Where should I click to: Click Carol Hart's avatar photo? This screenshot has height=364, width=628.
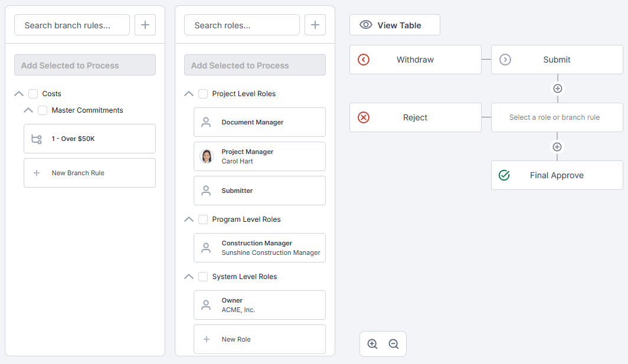click(207, 156)
